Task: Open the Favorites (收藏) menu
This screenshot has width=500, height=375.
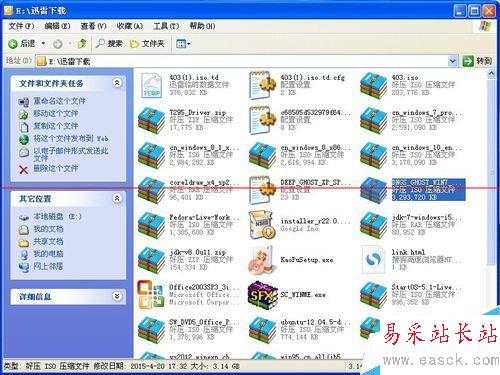Action: tap(130, 26)
